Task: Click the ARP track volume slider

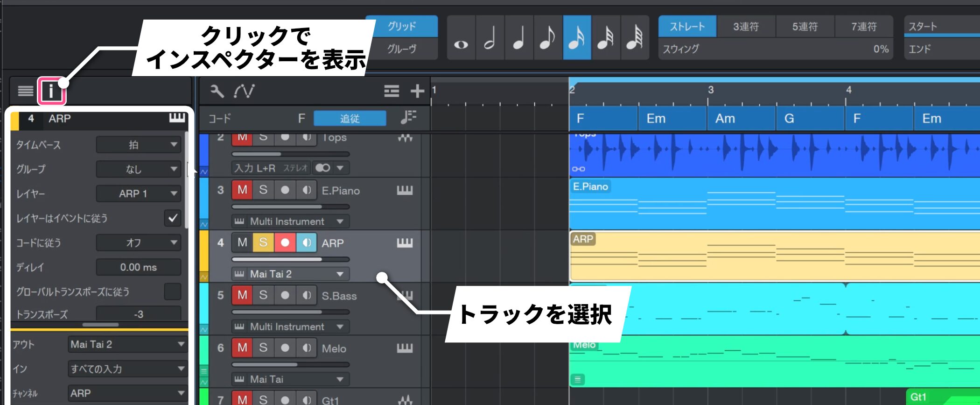Action: (290, 259)
